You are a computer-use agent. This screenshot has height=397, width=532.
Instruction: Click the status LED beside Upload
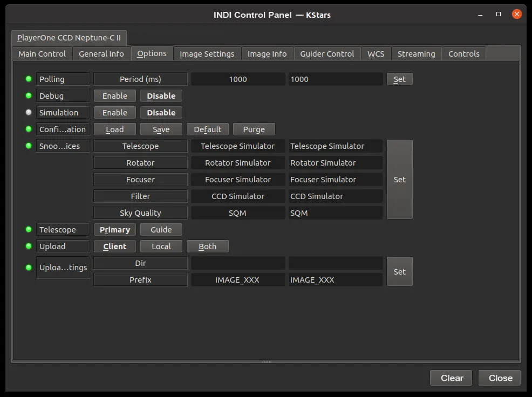(x=29, y=246)
